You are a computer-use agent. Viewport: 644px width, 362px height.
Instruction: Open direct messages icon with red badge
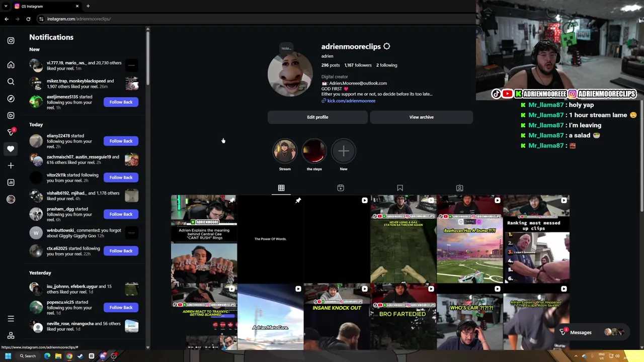click(11, 132)
